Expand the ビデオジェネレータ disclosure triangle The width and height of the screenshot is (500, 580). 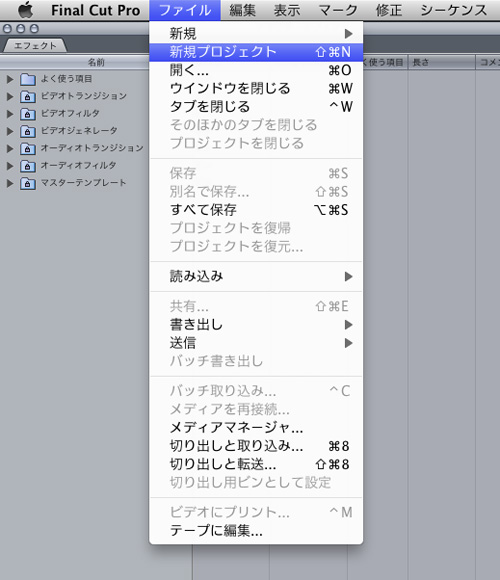coord(10,131)
